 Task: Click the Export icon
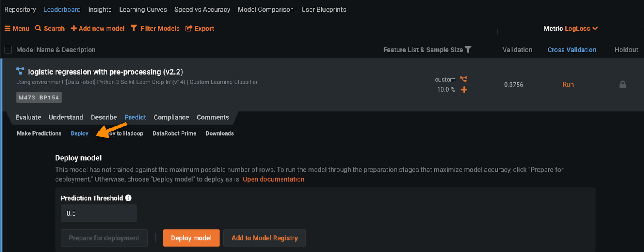[x=189, y=29]
